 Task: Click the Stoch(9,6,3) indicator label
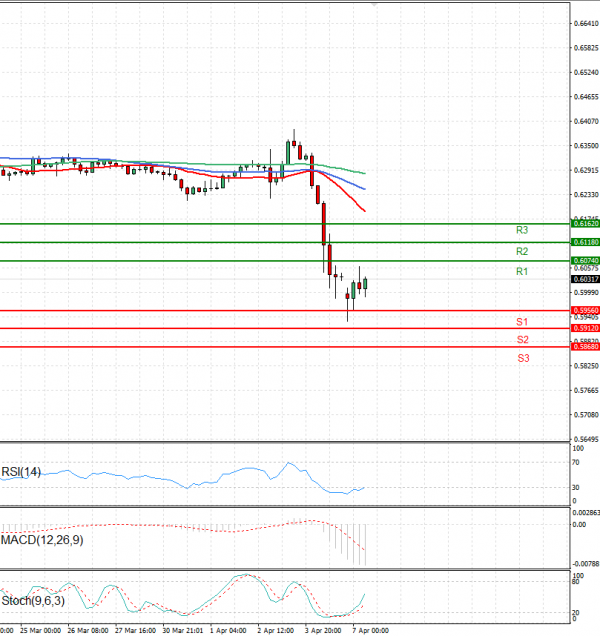click(x=33, y=601)
